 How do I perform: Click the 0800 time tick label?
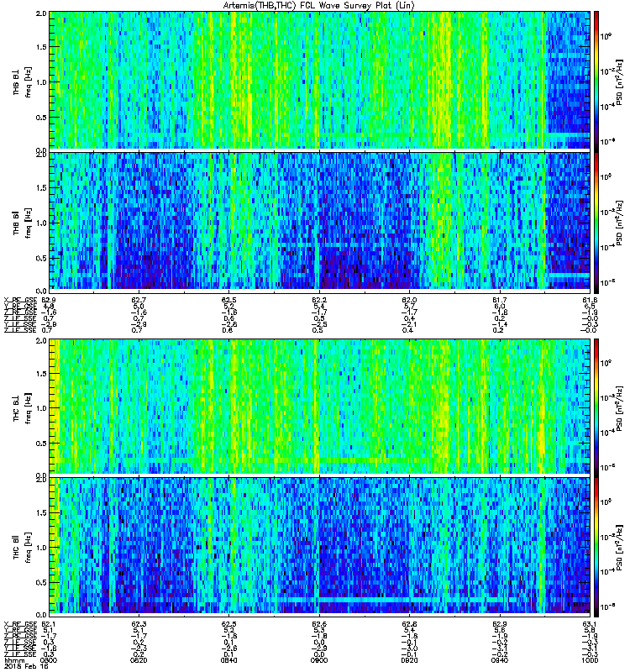[x=48, y=660]
